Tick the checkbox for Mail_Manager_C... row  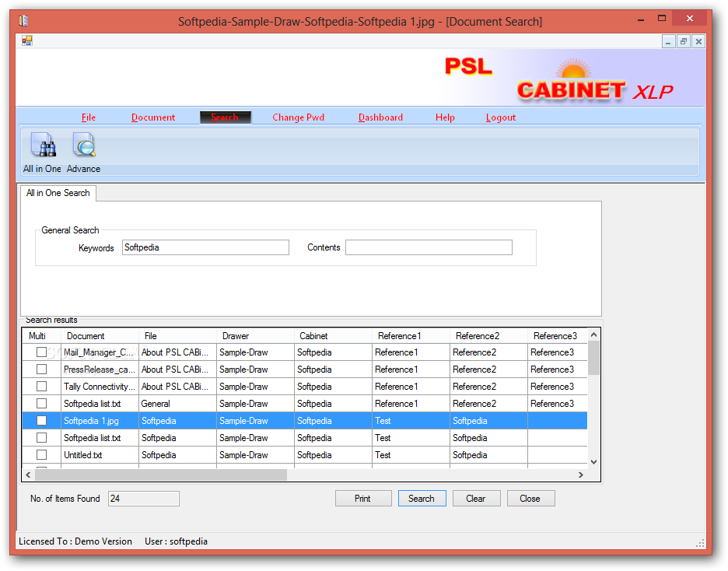click(x=42, y=352)
